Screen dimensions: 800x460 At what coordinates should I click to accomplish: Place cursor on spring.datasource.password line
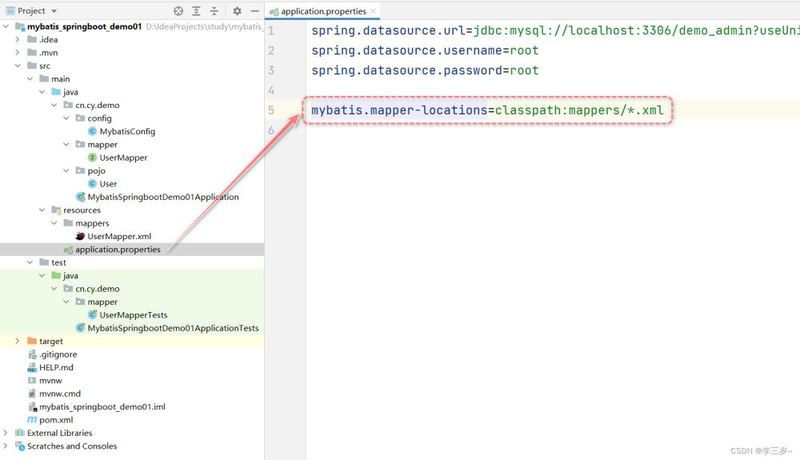[424, 70]
